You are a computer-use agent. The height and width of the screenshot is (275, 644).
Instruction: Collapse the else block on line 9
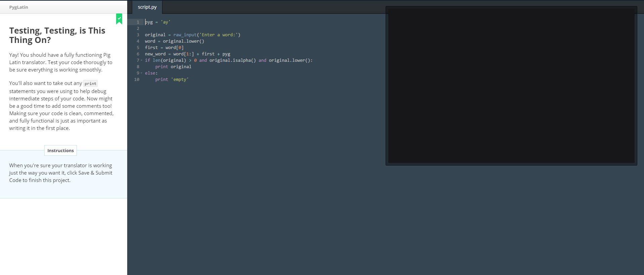(141, 73)
